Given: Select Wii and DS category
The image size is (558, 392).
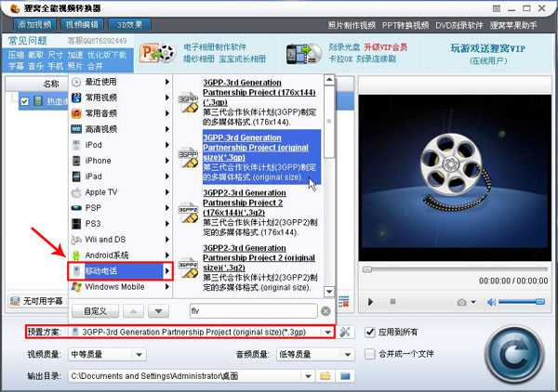Looking at the screenshot, I should point(121,240).
